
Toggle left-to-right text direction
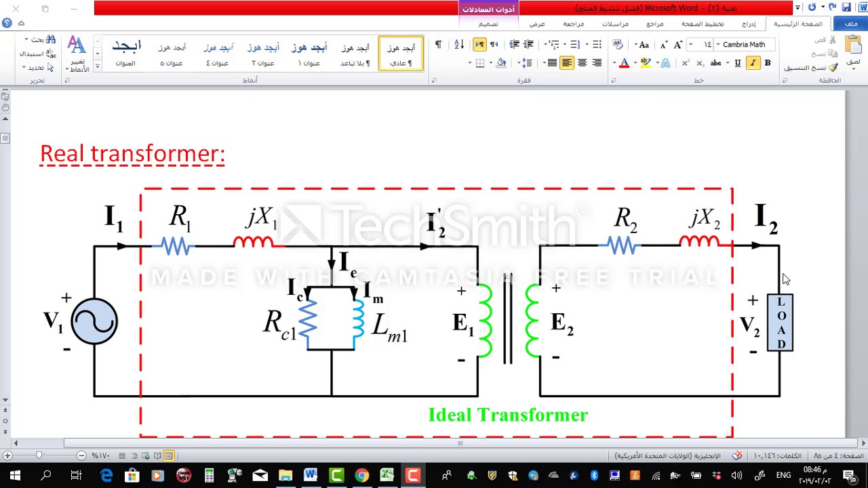point(479,45)
